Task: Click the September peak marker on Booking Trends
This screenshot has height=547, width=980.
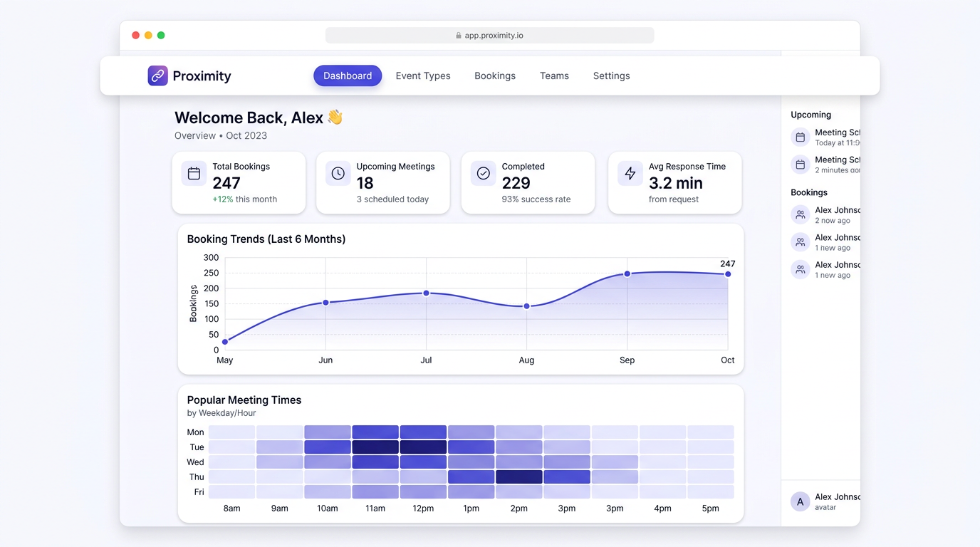Action: point(627,273)
